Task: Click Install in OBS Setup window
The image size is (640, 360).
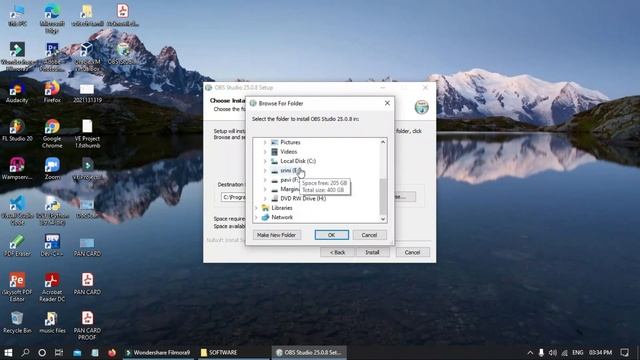Action: [372, 253]
